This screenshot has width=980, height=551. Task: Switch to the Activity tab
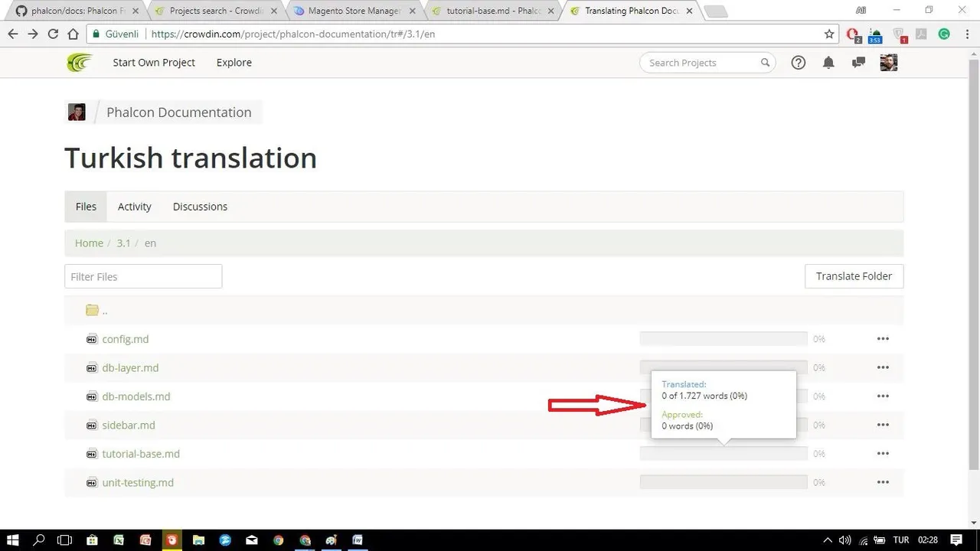[x=135, y=207]
